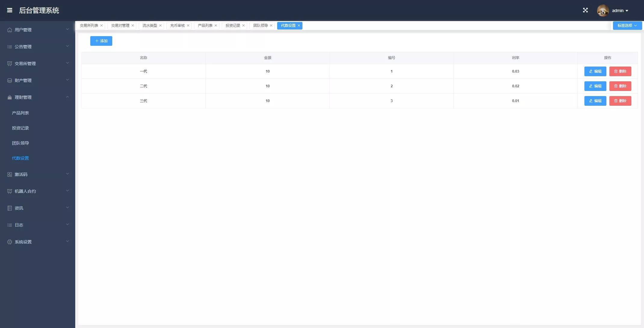The width and height of the screenshot is (644, 328).
Task: Delete the 三代 row
Action: [620, 101]
